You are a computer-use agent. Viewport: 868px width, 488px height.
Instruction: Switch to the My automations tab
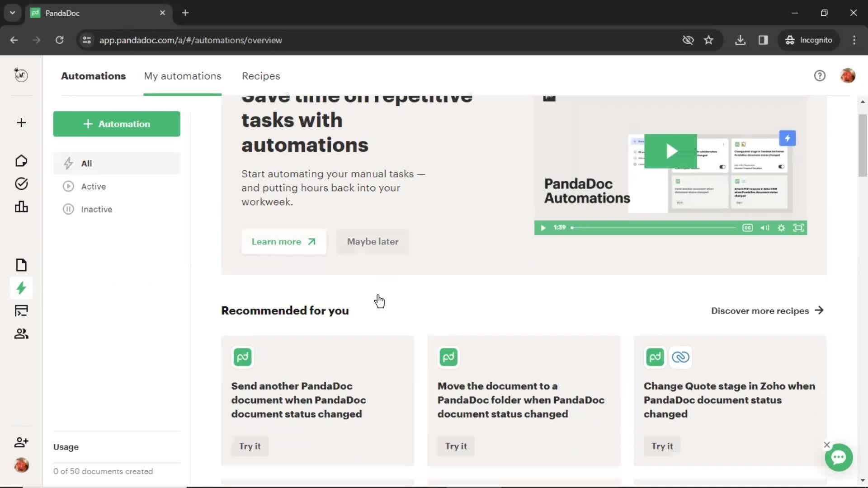pos(183,75)
